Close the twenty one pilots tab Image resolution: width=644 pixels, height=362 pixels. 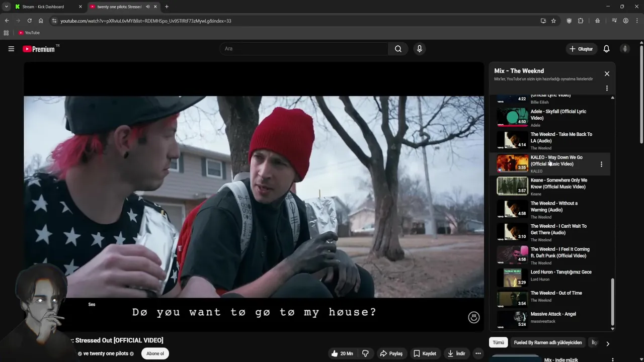pyautogui.click(x=155, y=7)
